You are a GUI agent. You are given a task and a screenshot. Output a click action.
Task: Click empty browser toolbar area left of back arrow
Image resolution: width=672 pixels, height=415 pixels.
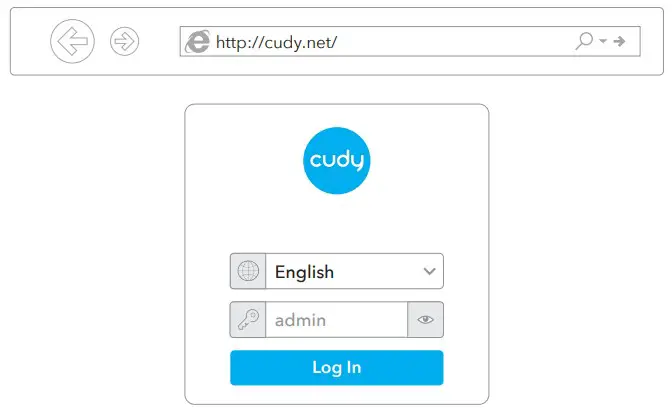click(30, 41)
